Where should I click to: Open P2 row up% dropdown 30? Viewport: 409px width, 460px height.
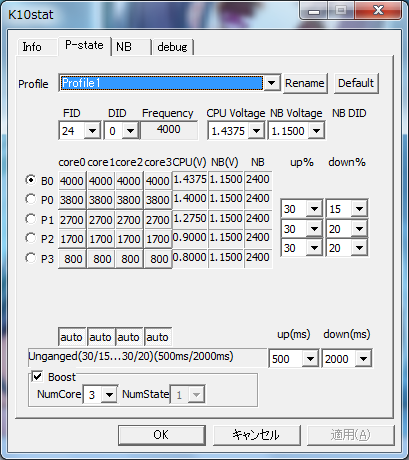(302, 229)
